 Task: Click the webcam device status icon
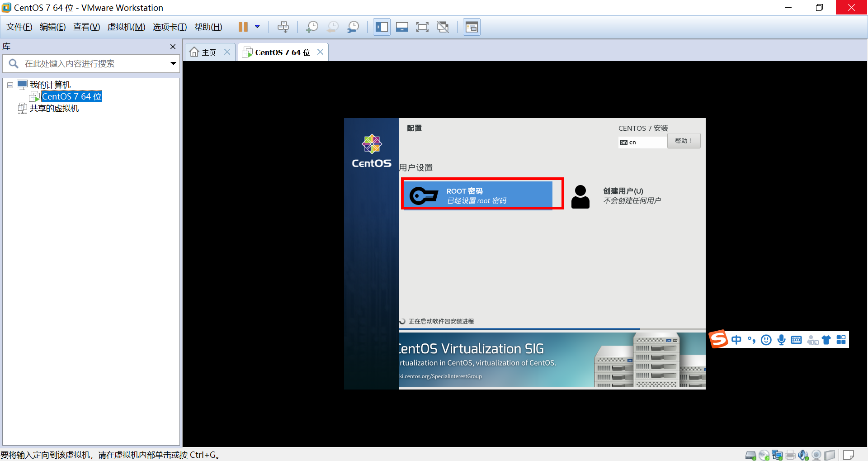coord(816,455)
